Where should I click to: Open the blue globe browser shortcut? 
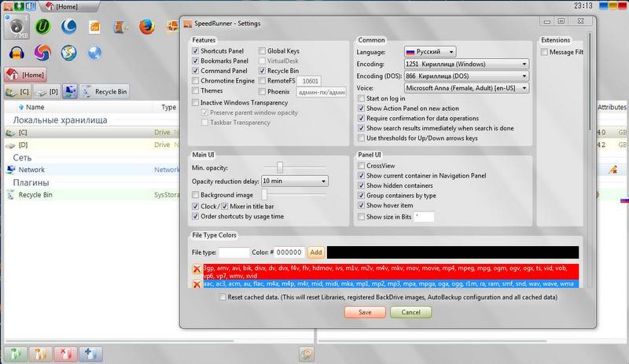pyautogui.click(x=94, y=53)
